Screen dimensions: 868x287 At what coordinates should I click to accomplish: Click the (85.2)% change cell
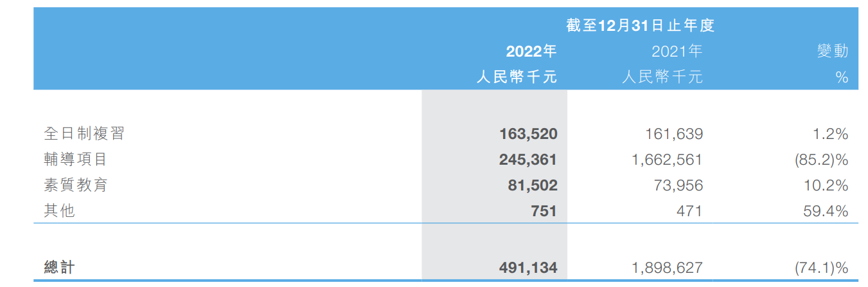(x=821, y=160)
